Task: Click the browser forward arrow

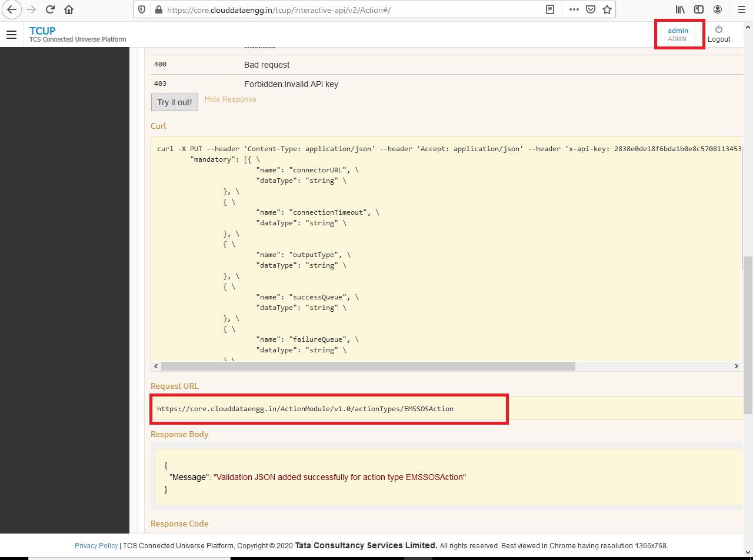Action: pyautogui.click(x=31, y=9)
